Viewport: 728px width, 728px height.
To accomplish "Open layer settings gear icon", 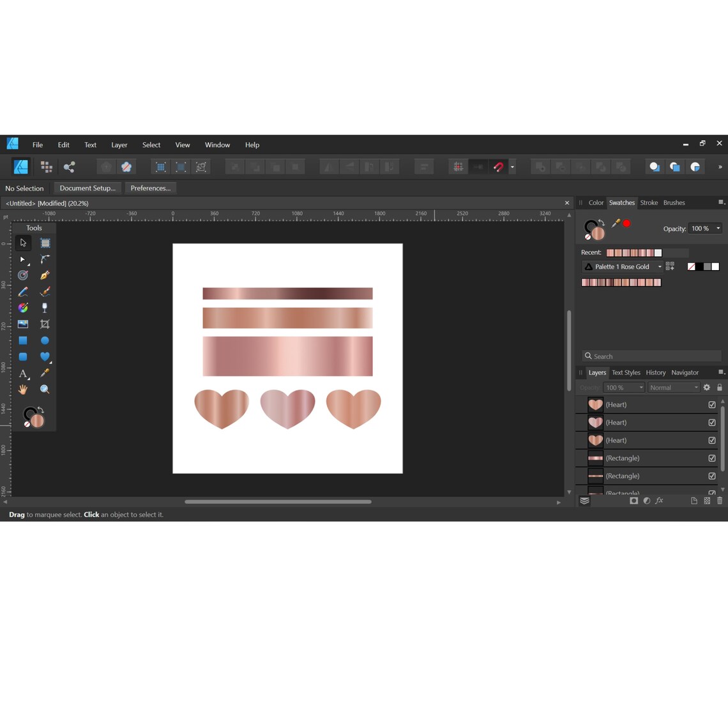I will pos(707,387).
